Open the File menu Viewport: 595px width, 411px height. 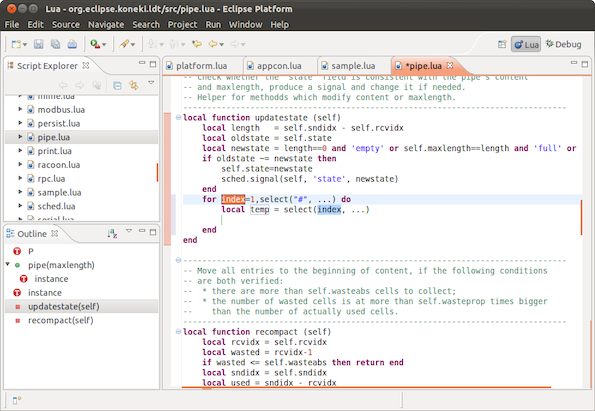12,25
